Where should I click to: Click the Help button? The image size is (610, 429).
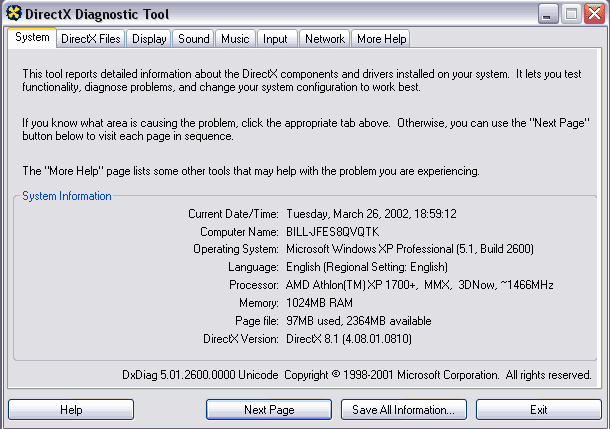coord(71,410)
